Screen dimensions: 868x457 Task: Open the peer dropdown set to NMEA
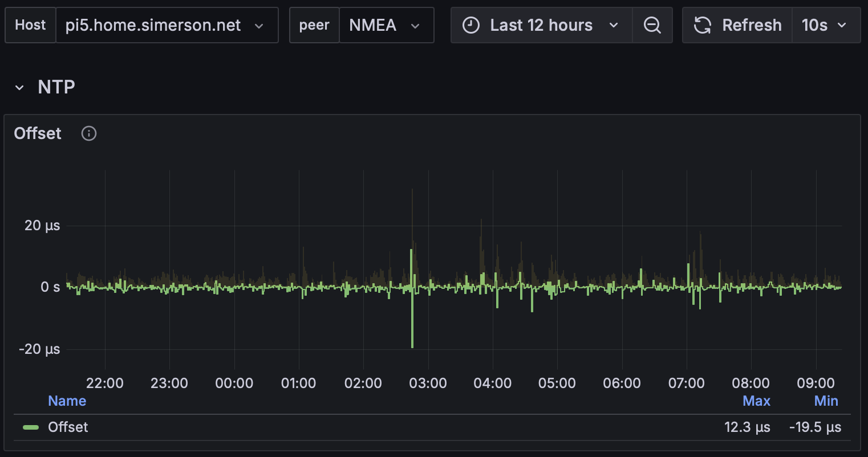(386, 25)
